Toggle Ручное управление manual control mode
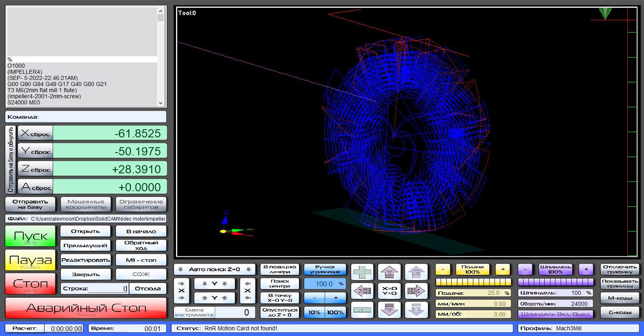This screenshot has width=644, height=336. tap(325, 270)
